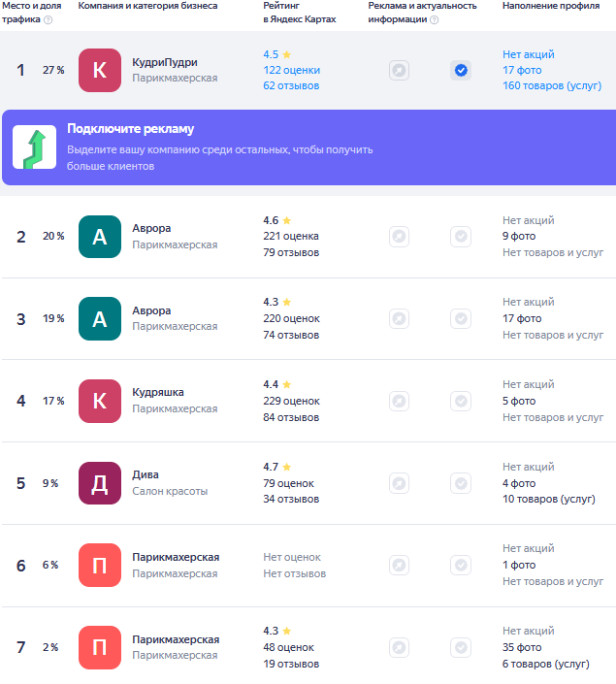Viewport: 616px width, 684px height.
Task: Click the green arrow advertising banner icon
Action: pyautogui.click(x=35, y=147)
